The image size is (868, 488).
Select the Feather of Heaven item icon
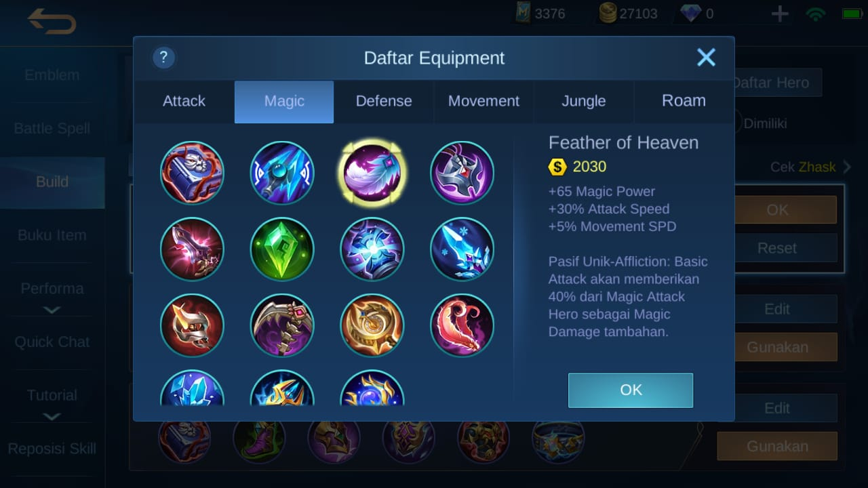[x=372, y=173]
